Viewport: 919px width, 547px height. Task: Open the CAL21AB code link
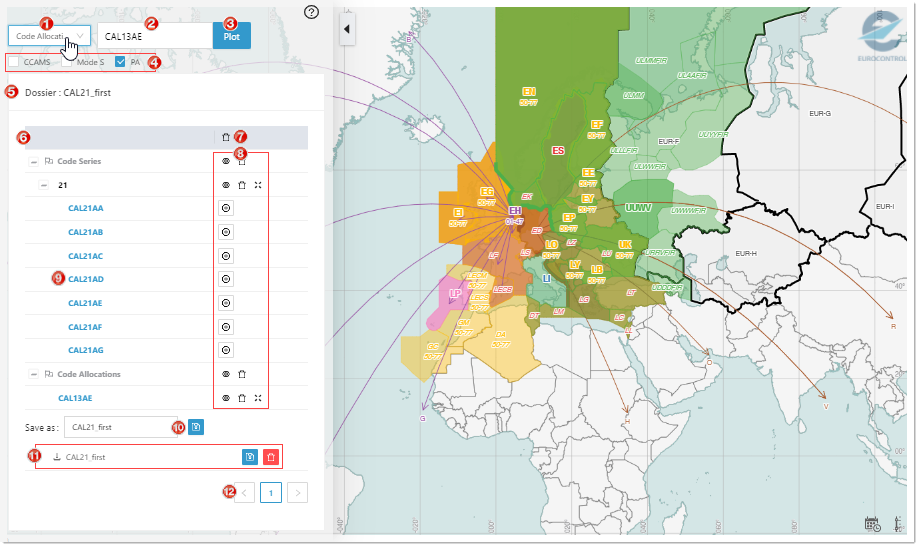coord(86,232)
